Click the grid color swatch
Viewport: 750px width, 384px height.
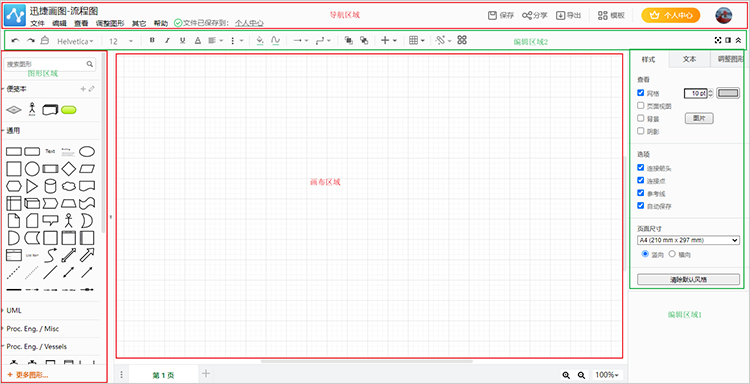pyautogui.click(x=728, y=93)
